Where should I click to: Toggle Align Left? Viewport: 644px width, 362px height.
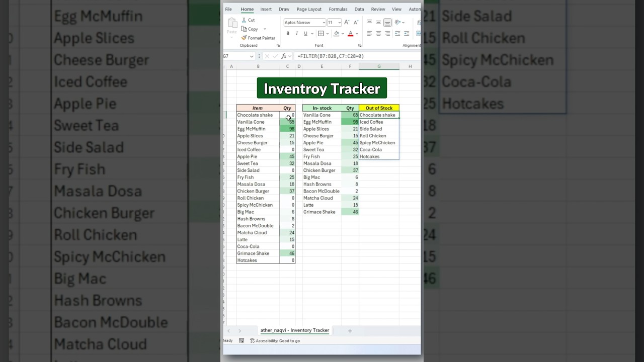click(x=369, y=34)
